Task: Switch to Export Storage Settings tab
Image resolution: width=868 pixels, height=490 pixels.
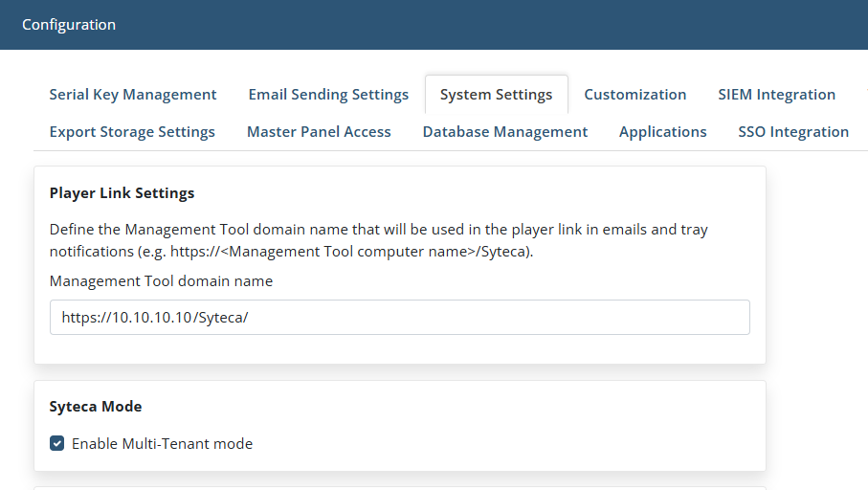Action: 132,132
